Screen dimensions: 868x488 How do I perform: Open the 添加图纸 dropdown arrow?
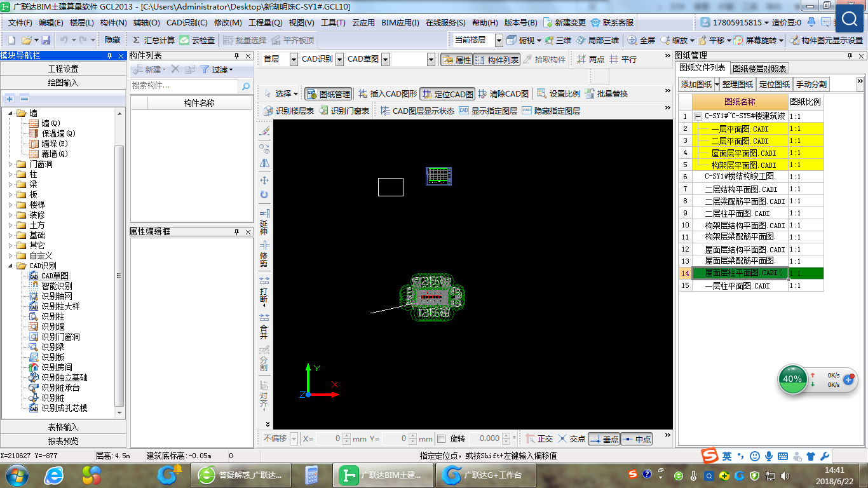click(717, 84)
